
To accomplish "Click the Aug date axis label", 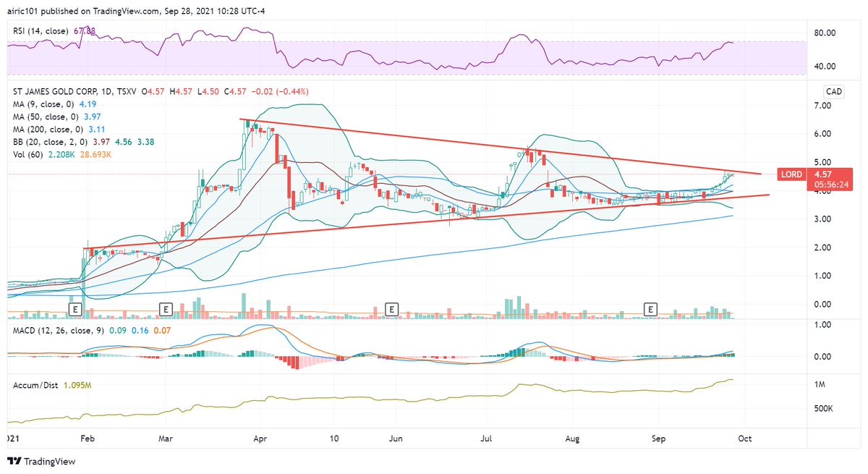I will [x=572, y=439].
